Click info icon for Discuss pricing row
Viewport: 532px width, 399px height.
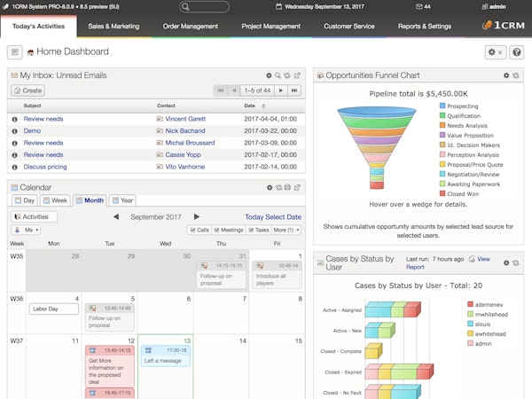14,167
